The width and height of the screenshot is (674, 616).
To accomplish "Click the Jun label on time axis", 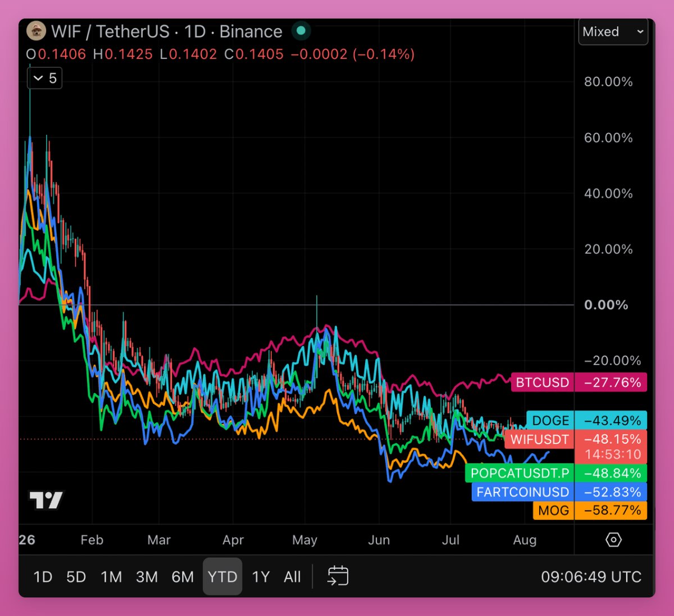I will 379,540.
